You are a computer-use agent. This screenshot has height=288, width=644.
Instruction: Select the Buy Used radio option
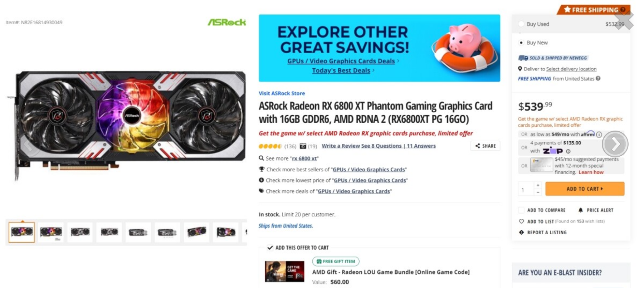point(521,24)
